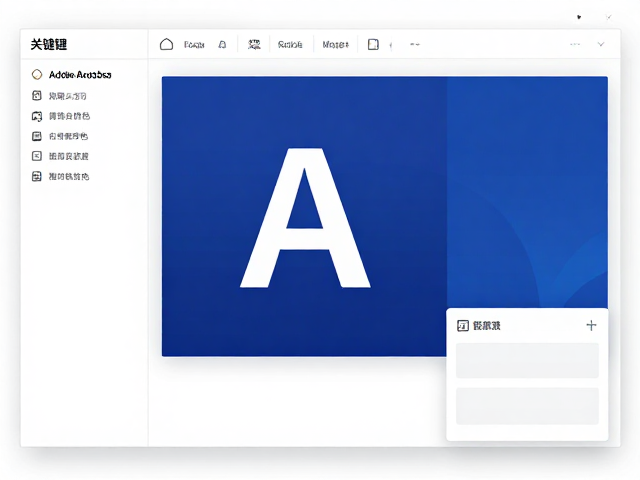Viewport: 640px width, 480px height.
Task: Click the square panel icon in the toolbar
Action: (x=373, y=44)
